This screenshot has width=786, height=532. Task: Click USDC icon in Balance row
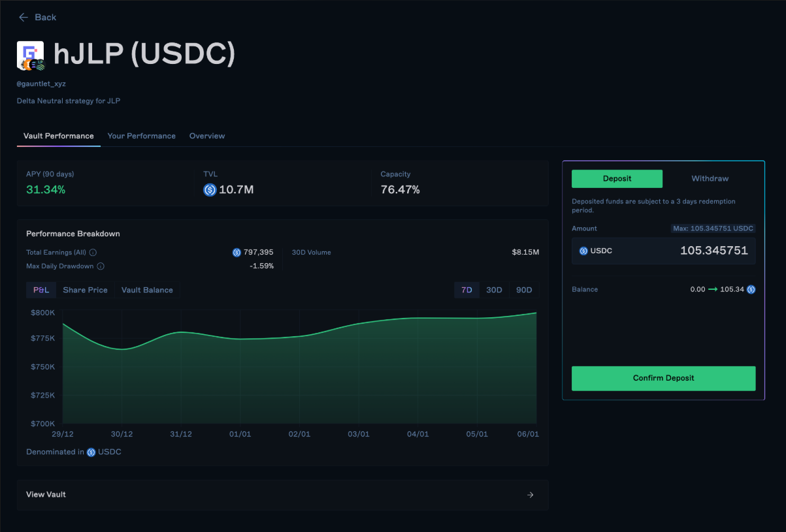(x=751, y=289)
